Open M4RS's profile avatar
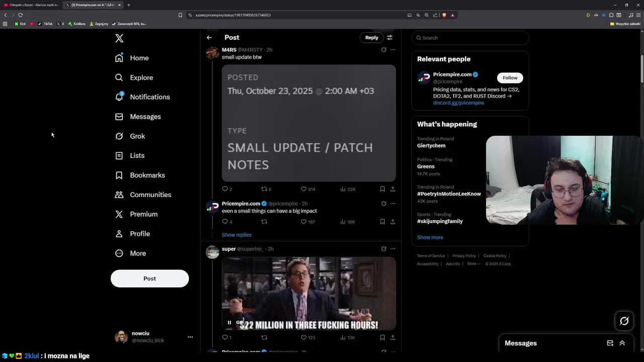The width and height of the screenshot is (644, 362). [212, 53]
